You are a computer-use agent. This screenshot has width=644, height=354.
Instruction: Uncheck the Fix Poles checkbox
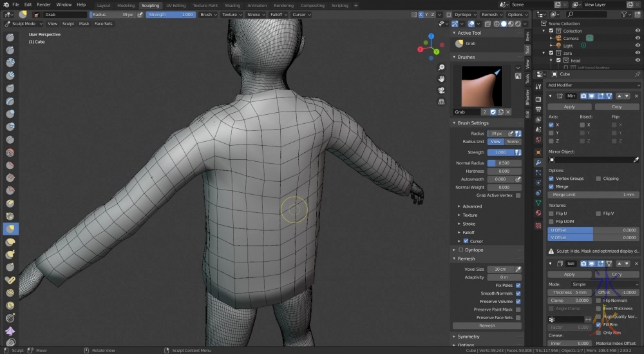[x=518, y=285]
